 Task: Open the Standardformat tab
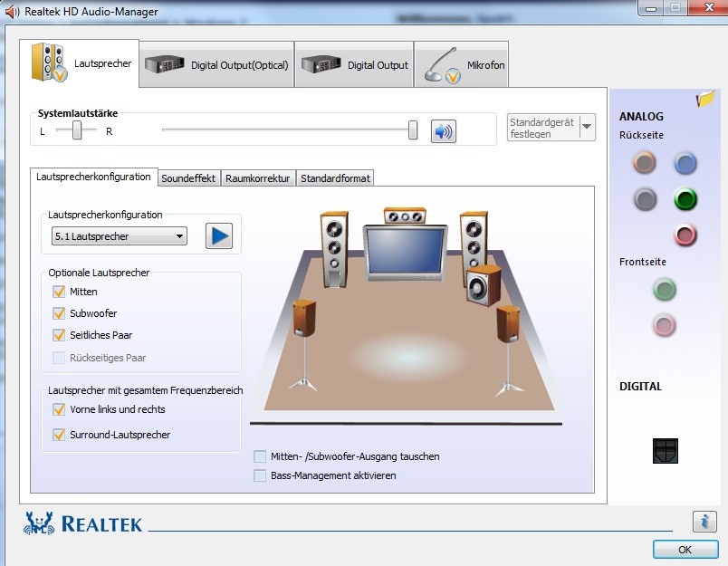click(x=335, y=178)
